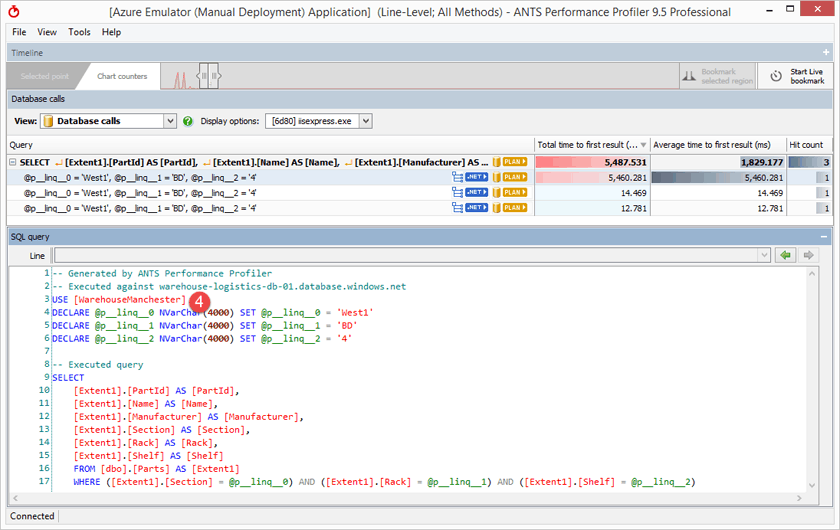Click the Start Live bookmark button label

(807, 76)
